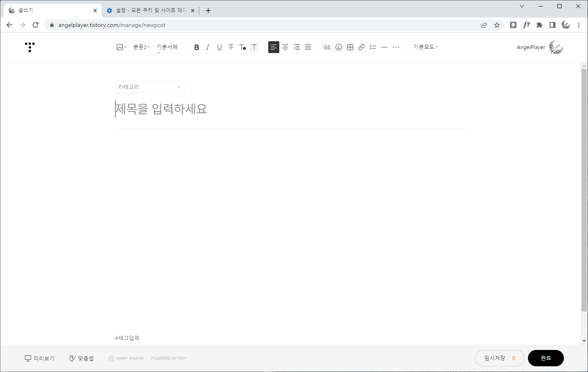The image size is (588, 372).
Task: Open the Chrome three-dot menu
Action: (579, 25)
